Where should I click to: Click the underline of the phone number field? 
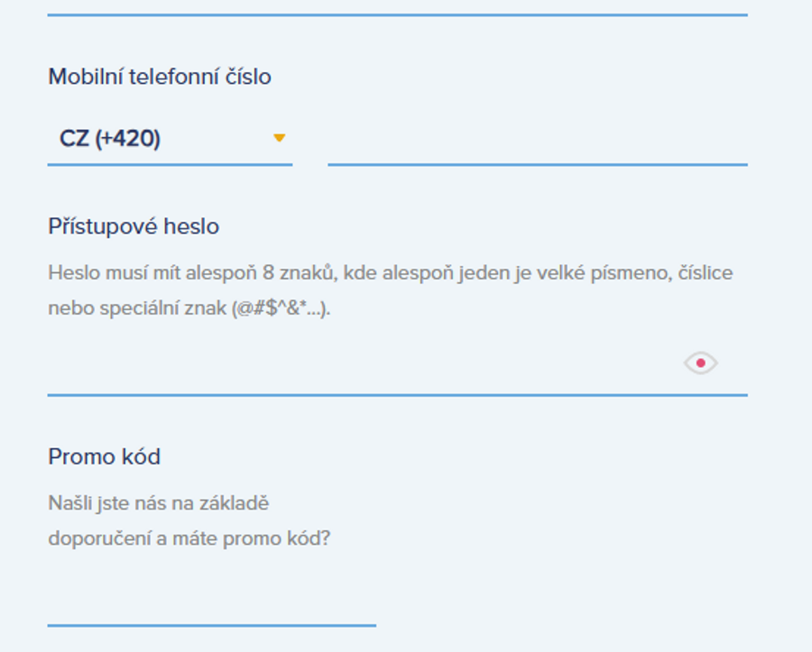click(537, 164)
